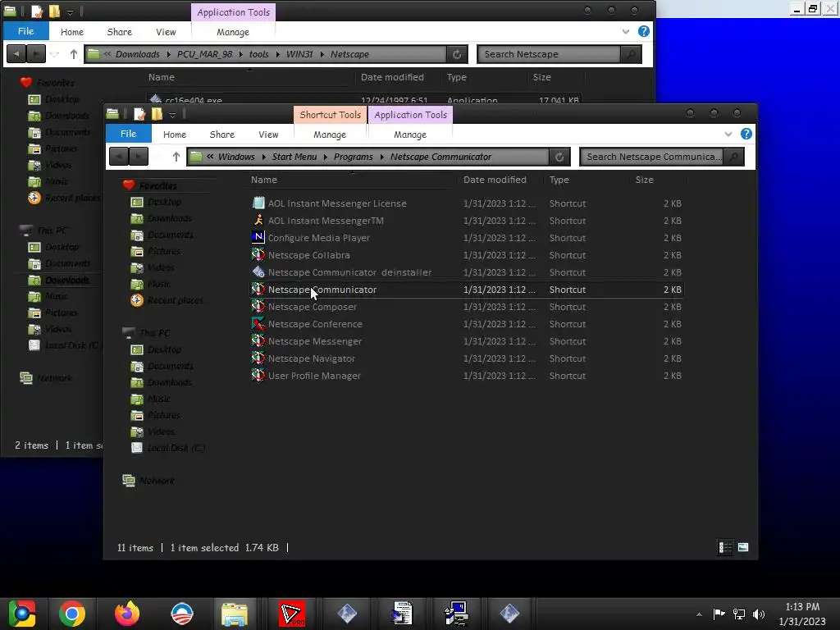Select AOL Instant MessengerTM running-man icon
This screenshot has width=840, height=630.
258,220
